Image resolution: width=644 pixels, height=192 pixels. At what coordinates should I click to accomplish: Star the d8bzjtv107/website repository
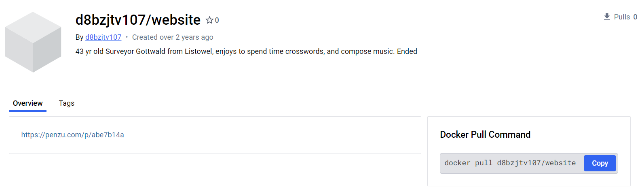point(209,20)
